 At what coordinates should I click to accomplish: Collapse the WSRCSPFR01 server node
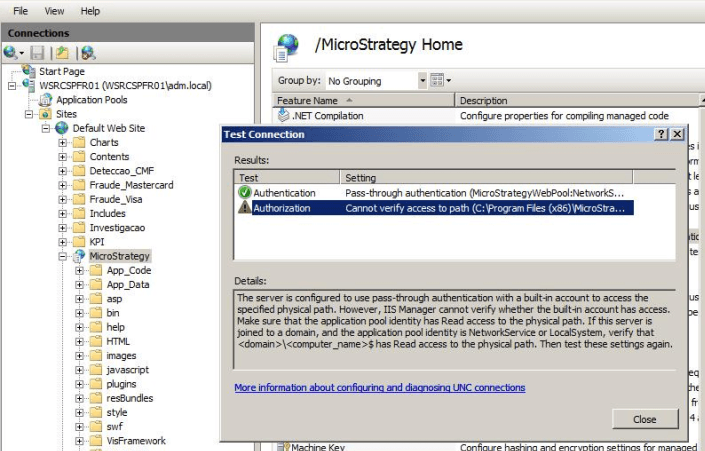12,85
